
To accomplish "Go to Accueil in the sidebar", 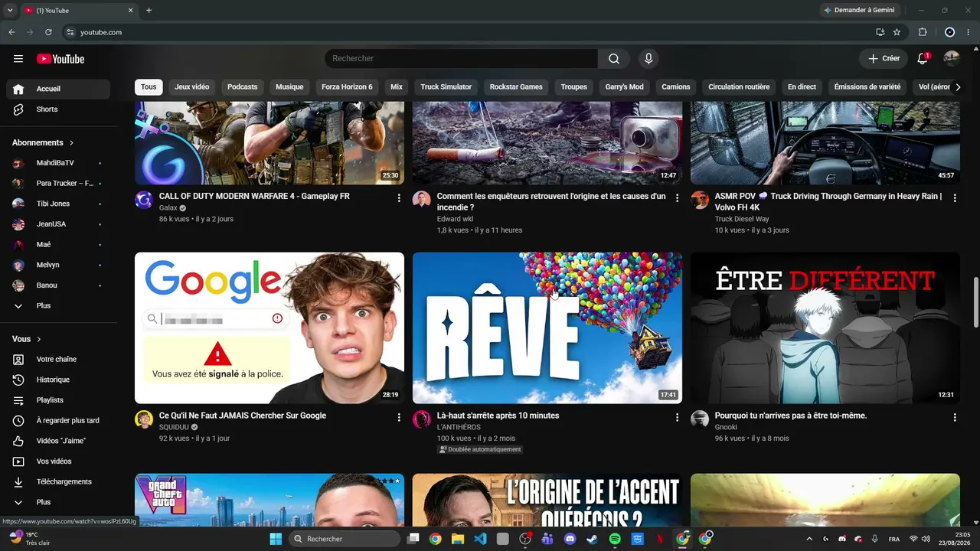I will pyautogui.click(x=58, y=89).
